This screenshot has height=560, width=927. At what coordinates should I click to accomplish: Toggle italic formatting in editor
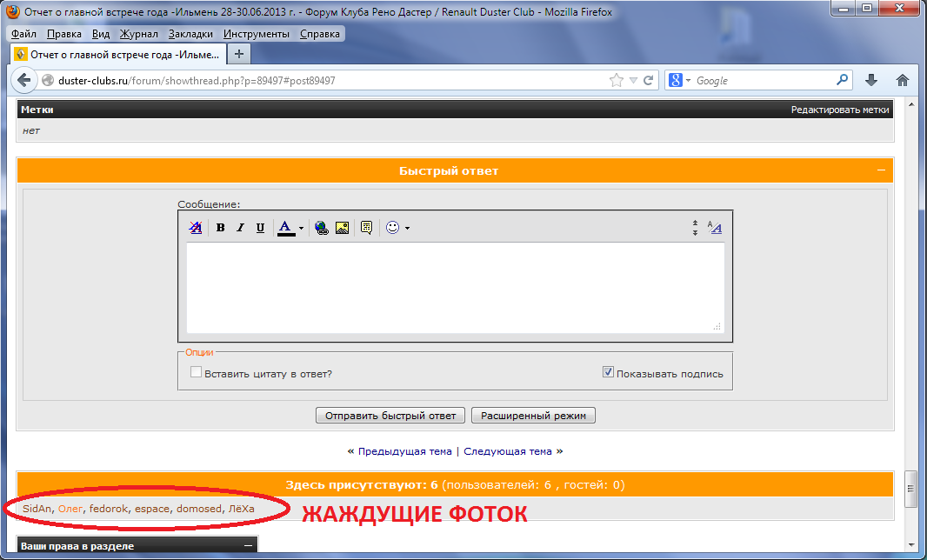pyautogui.click(x=241, y=228)
